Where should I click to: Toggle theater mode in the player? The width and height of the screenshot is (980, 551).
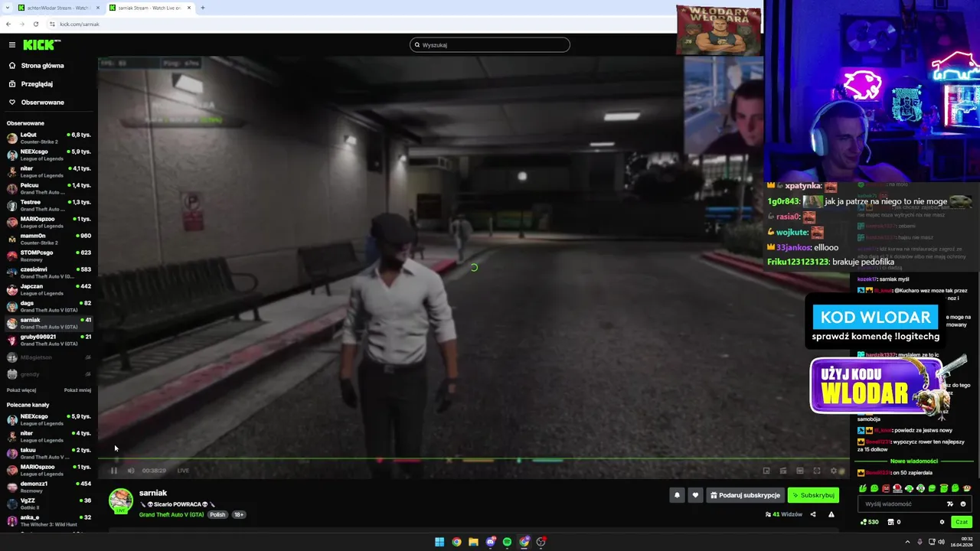(800, 471)
